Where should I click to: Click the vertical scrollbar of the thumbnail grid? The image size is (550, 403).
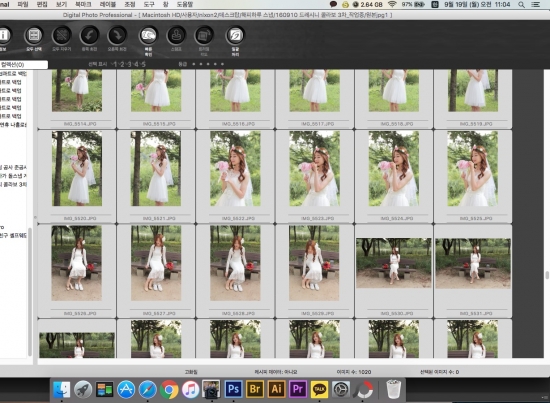tap(546, 276)
